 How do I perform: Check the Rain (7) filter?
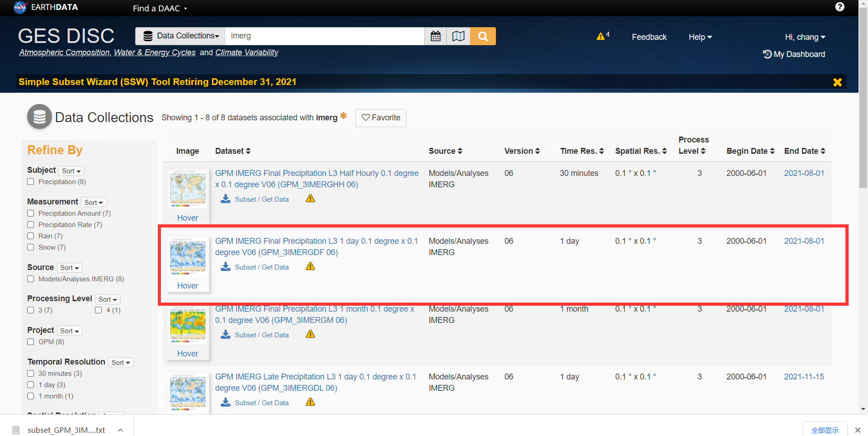(x=31, y=236)
